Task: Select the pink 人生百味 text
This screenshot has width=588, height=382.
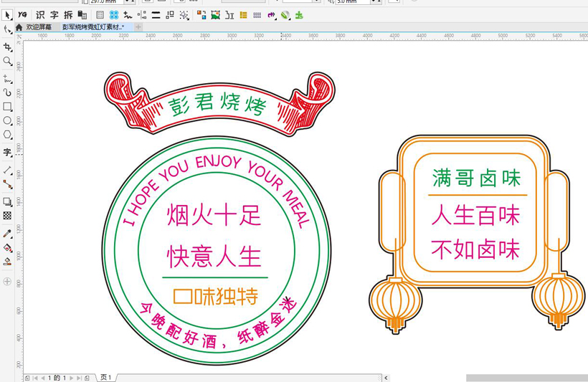Action: tap(475, 216)
